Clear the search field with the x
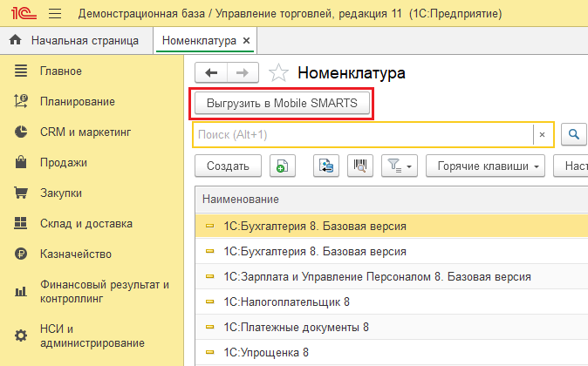The image size is (588, 366). 542,134
